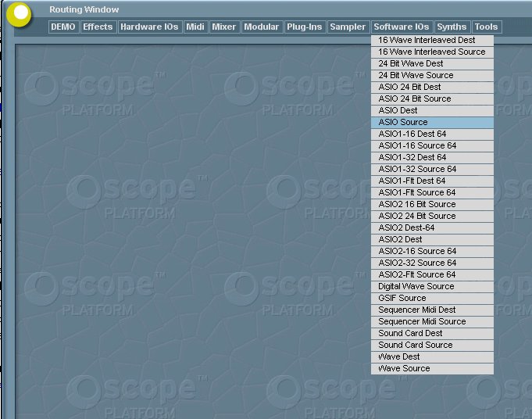
Task: Select 16 Wave Interleaved Dest
Action: tap(432, 40)
